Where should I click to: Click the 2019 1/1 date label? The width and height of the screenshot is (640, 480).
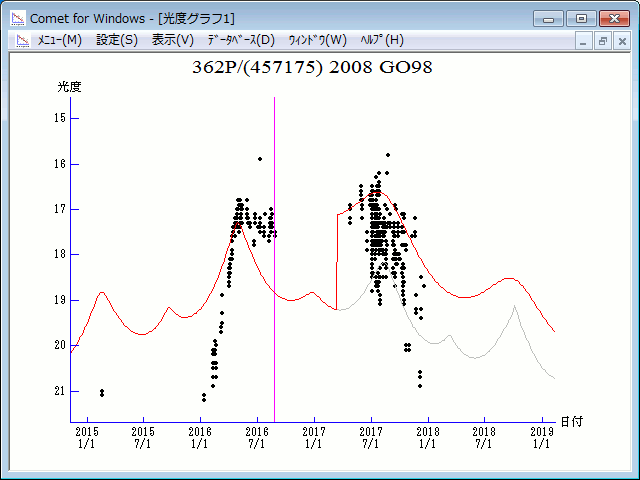click(x=541, y=436)
